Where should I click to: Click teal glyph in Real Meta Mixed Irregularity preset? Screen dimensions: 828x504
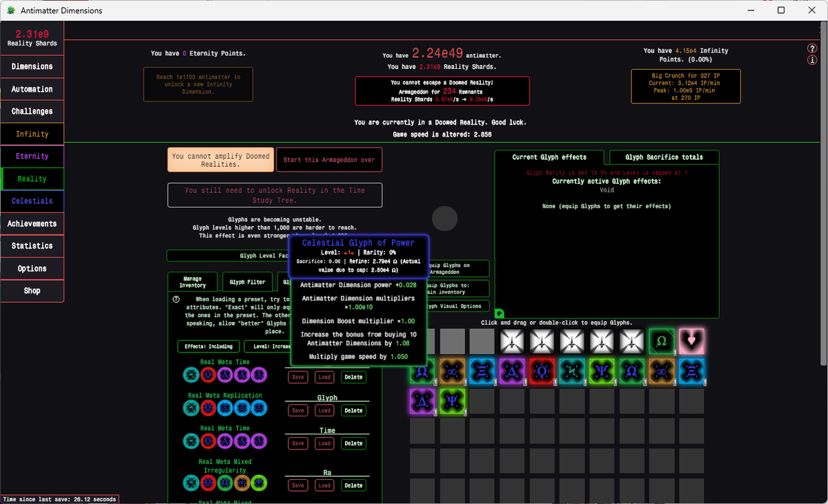point(191,483)
